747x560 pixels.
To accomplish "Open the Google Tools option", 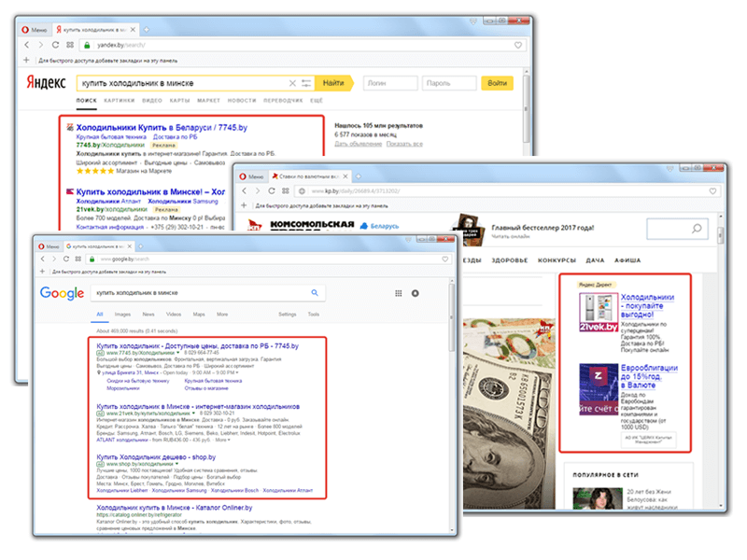I will click(x=314, y=315).
